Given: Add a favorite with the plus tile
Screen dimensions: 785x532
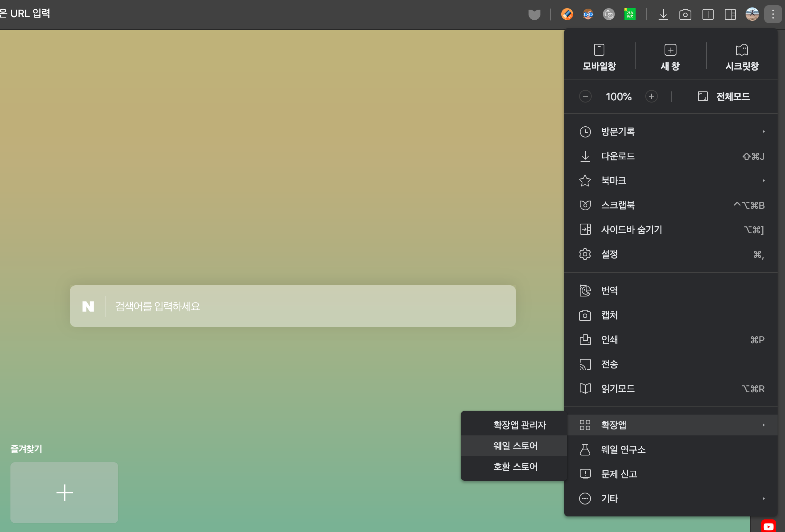Looking at the screenshot, I should click(64, 493).
